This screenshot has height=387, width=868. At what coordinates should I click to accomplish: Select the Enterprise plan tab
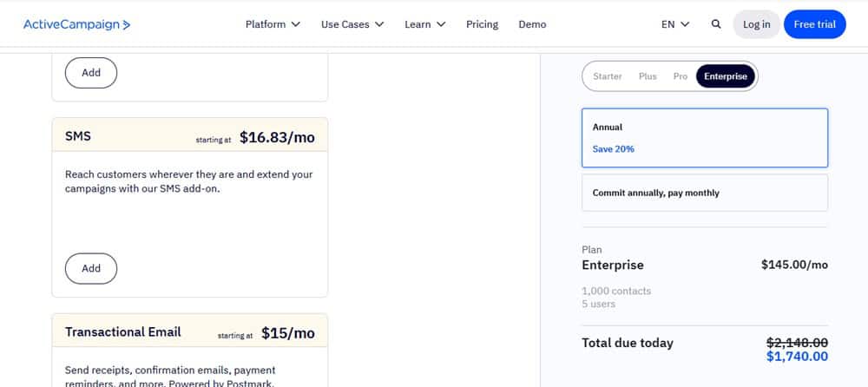[726, 76]
